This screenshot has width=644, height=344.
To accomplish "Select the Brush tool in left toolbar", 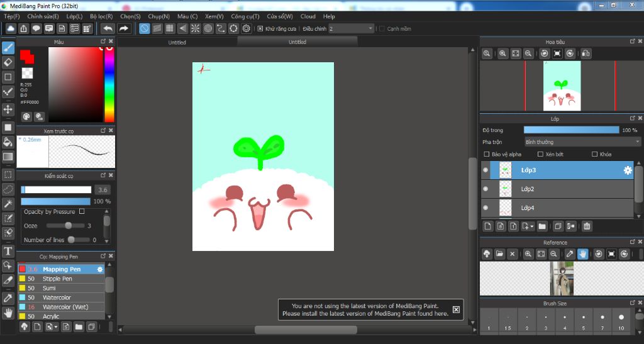I will coord(8,48).
